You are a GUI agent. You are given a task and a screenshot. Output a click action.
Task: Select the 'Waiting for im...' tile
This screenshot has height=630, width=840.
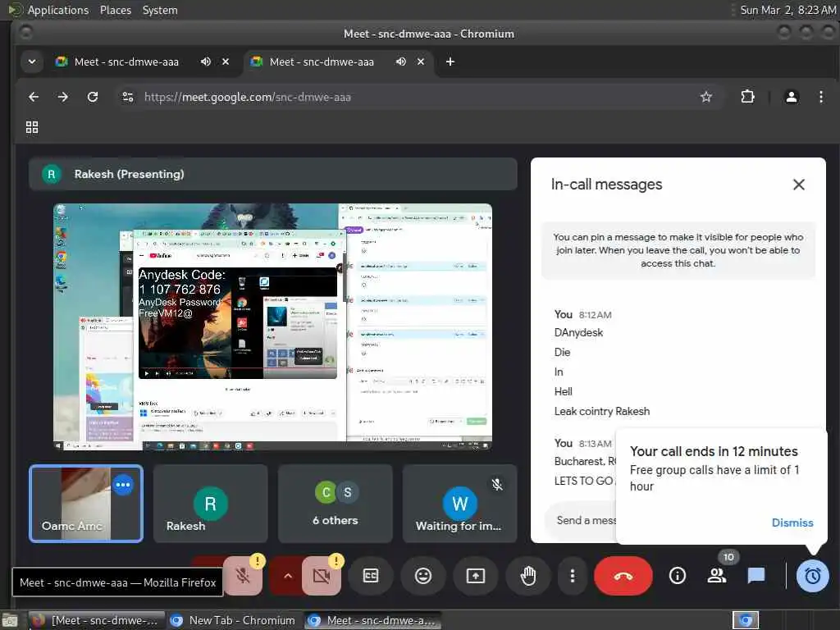pyautogui.click(x=459, y=504)
